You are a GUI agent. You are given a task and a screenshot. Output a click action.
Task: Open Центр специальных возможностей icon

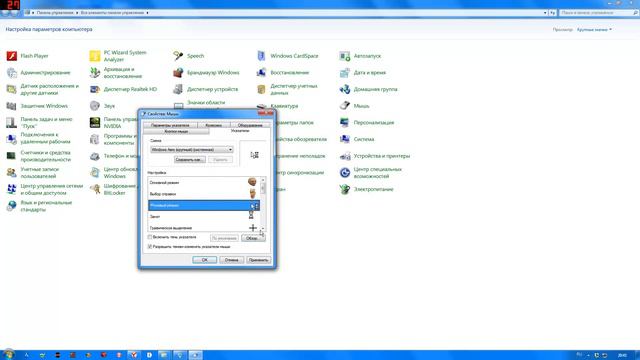(345, 173)
